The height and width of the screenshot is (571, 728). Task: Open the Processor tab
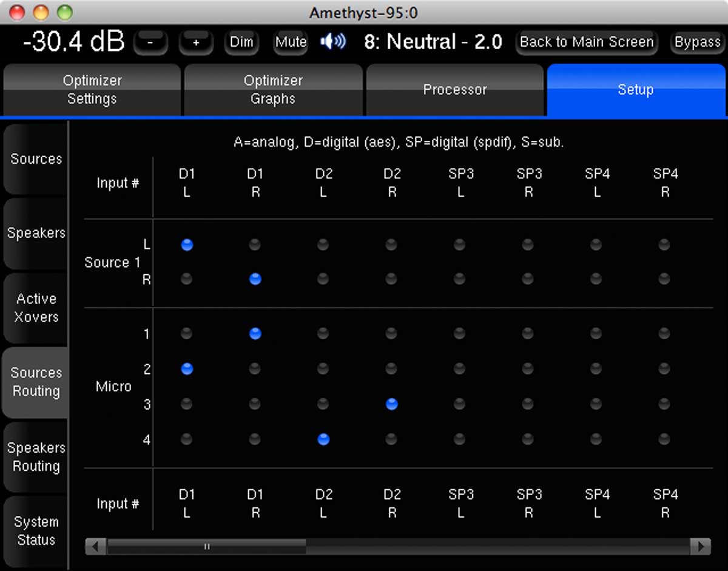[454, 90]
